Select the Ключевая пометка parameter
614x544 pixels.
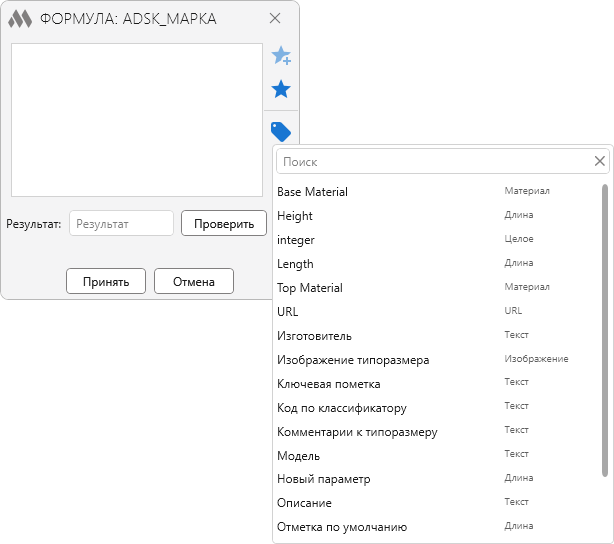438,384
